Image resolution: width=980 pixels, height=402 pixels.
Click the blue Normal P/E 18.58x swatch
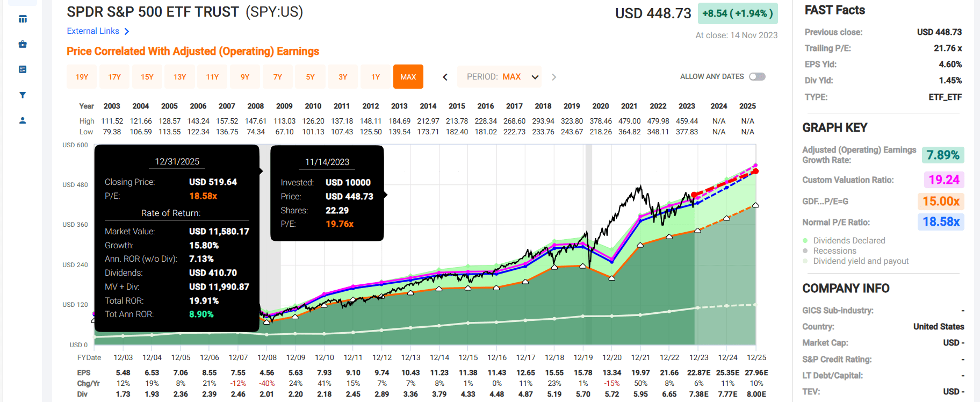(940, 222)
